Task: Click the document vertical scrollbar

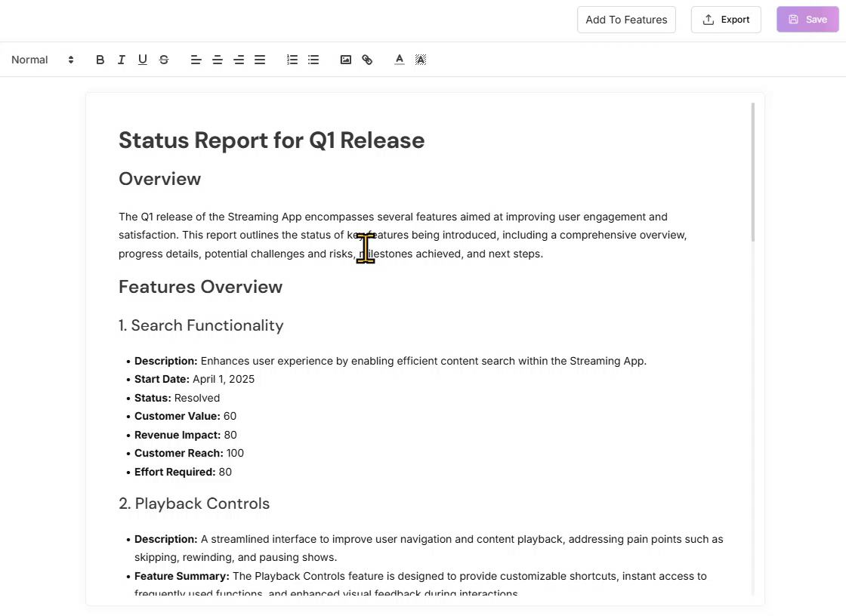Action: pyautogui.click(x=752, y=172)
